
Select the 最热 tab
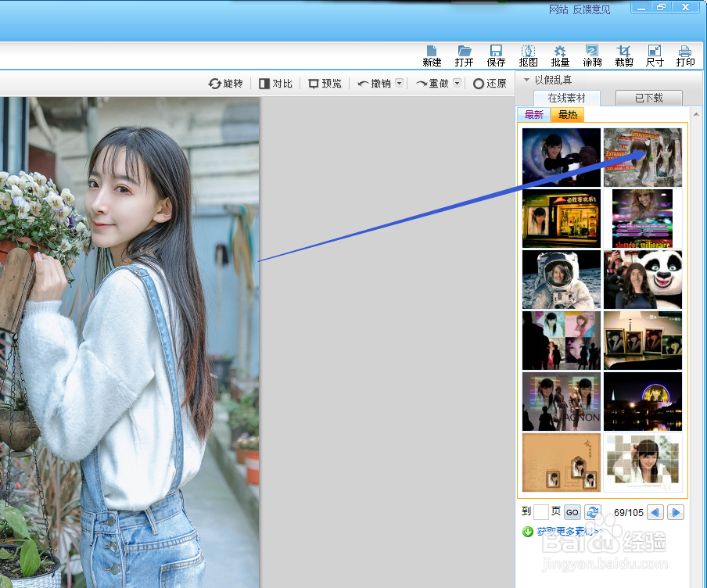pyautogui.click(x=568, y=114)
